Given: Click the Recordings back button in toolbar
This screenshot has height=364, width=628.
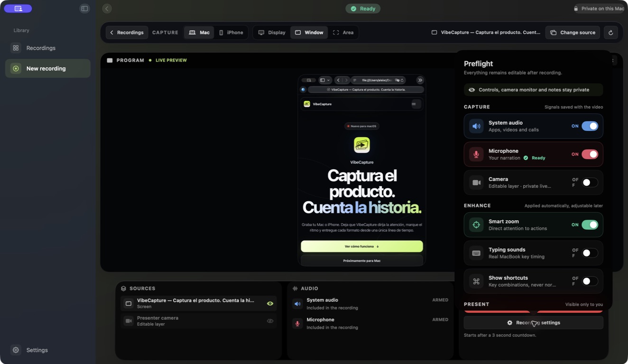Looking at the screenshot, I should point(127,33).
